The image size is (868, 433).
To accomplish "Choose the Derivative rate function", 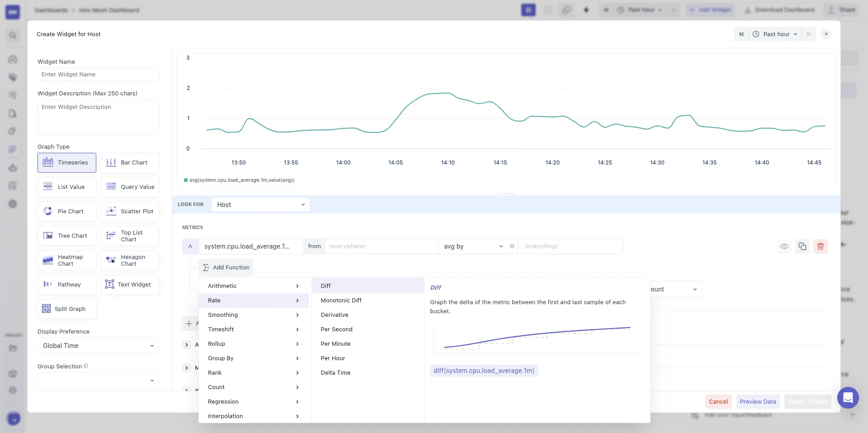I will click(368, 315).
